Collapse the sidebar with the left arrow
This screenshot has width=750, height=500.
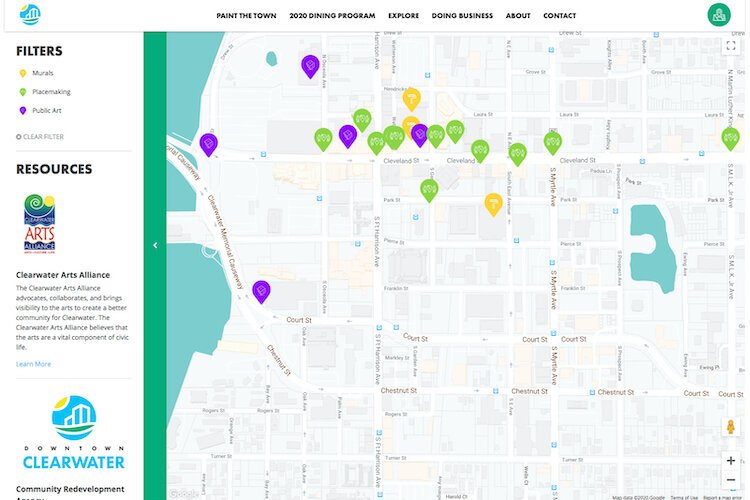154,245
